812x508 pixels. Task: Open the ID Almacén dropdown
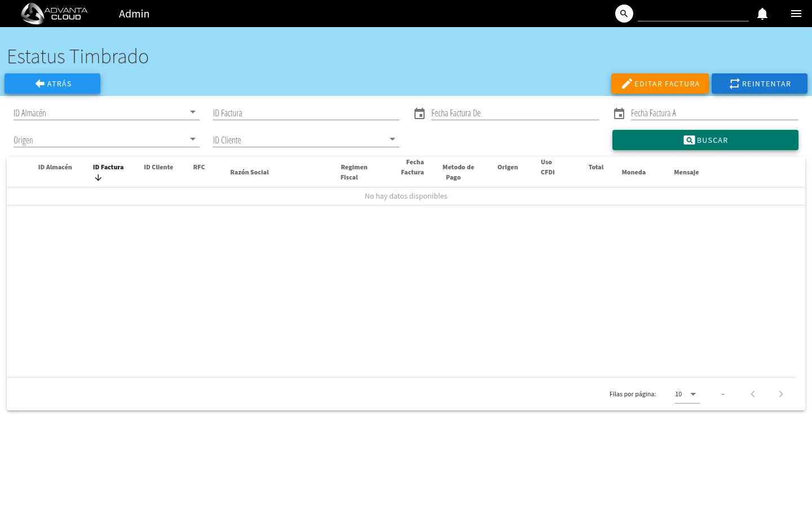pyautogui.click(x=107, y=113)
